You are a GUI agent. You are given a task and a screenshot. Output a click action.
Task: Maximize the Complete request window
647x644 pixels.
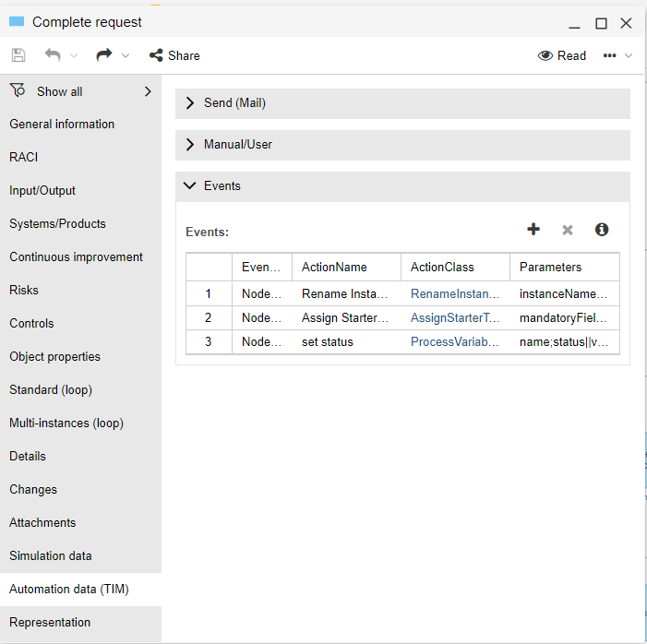coord(601,23)
